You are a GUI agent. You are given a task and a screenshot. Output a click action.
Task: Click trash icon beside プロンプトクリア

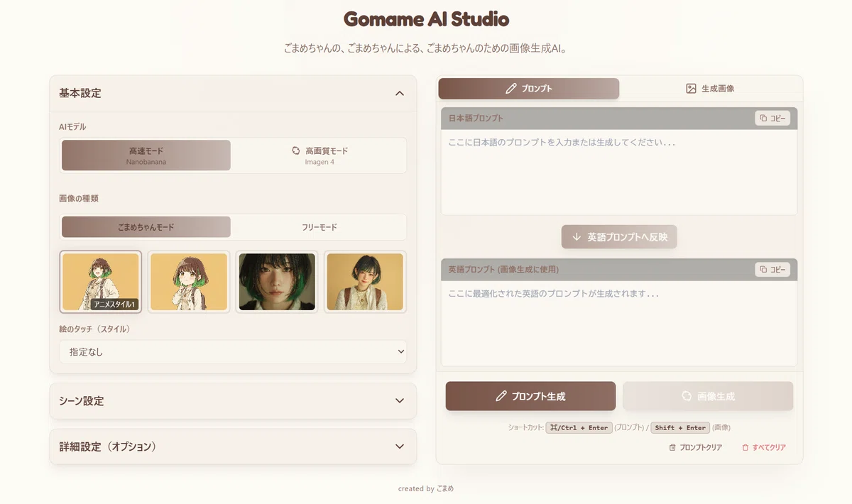(x=672, y=448)
